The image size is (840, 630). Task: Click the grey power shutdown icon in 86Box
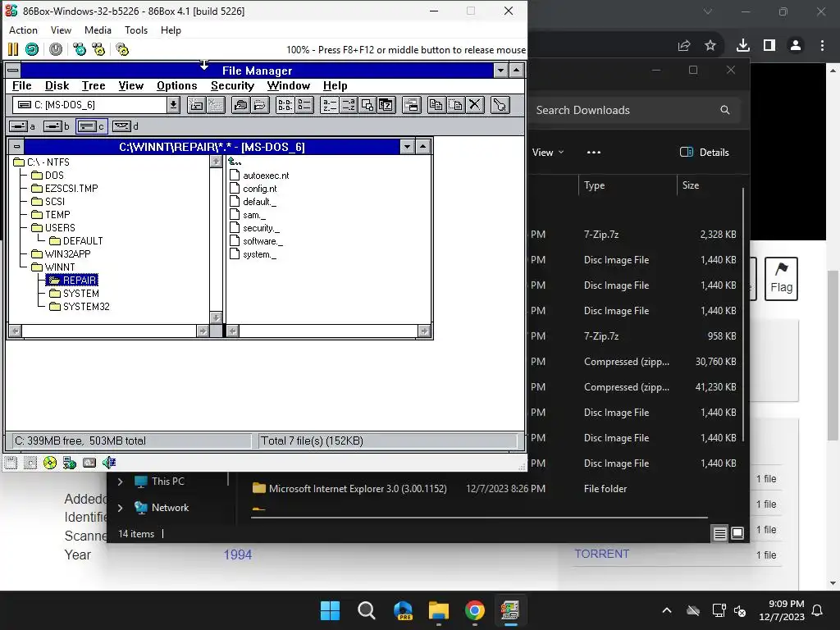[56, 50]
